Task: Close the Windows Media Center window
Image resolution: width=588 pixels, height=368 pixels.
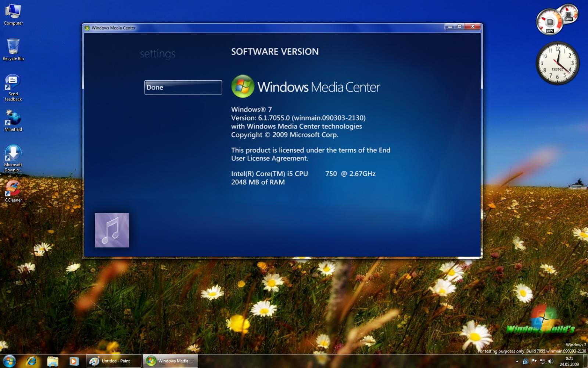Action: pyautogui.click(x=473, y=26)
